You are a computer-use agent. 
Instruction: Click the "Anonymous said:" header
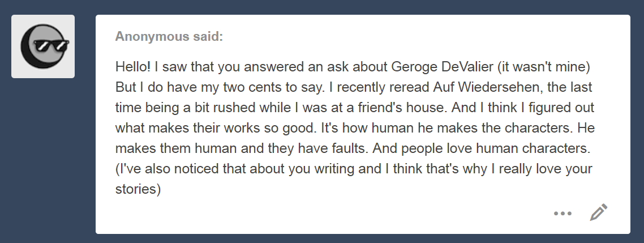[x=169, y=37]
